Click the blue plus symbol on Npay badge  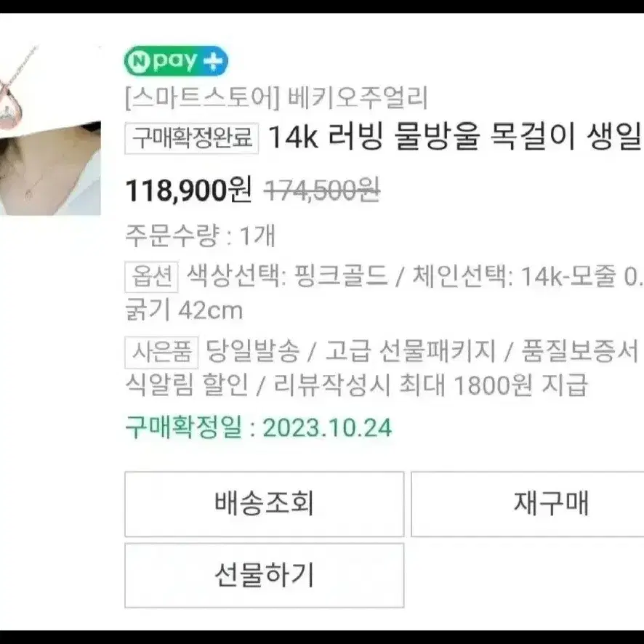click(x=215, y=62)
